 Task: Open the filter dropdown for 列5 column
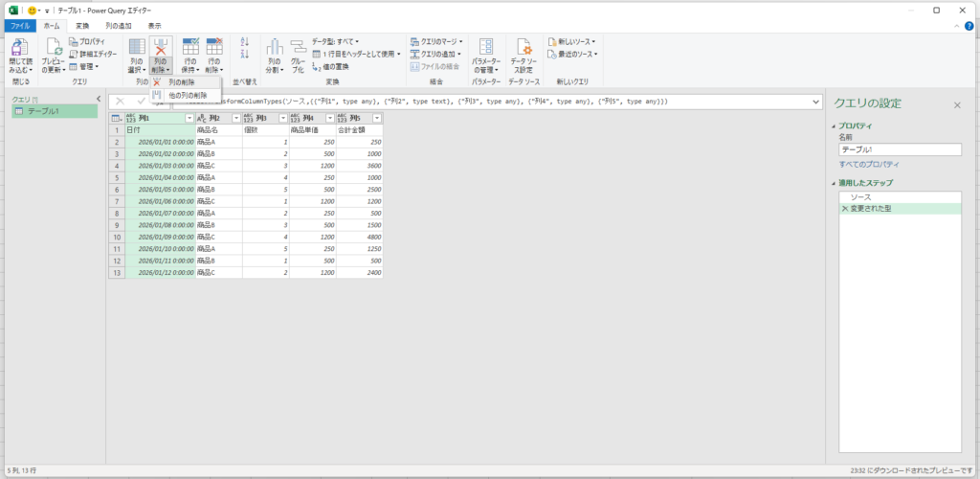[376, 118]
